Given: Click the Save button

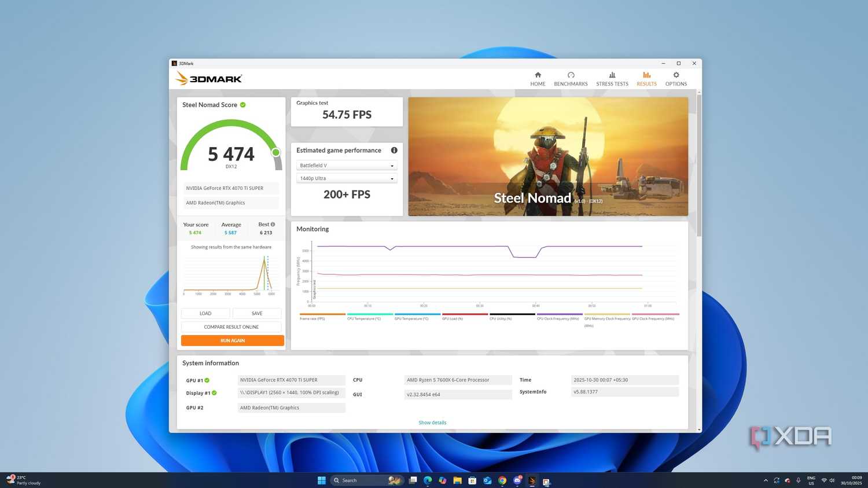Looking at the screenshot, I should [x=257, y=313].
